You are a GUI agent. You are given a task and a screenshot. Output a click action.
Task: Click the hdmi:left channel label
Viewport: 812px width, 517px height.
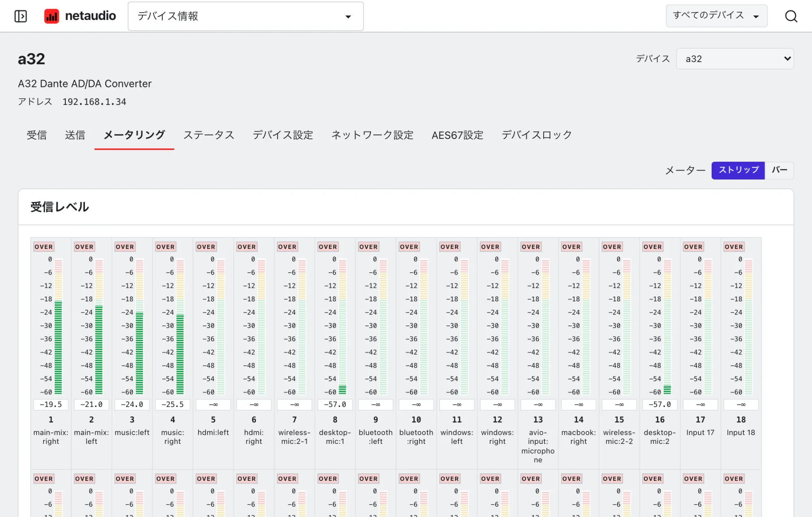coord(213,433)
